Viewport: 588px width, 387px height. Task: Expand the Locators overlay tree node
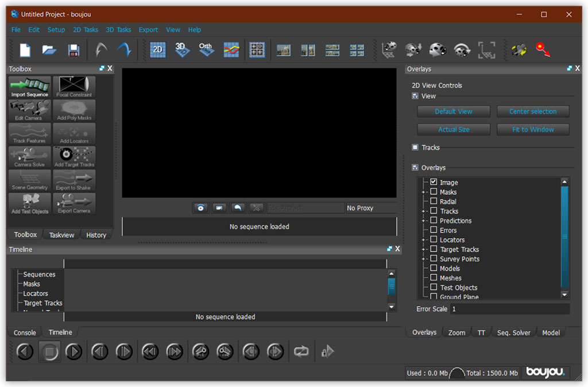click(x=424, y=240)
